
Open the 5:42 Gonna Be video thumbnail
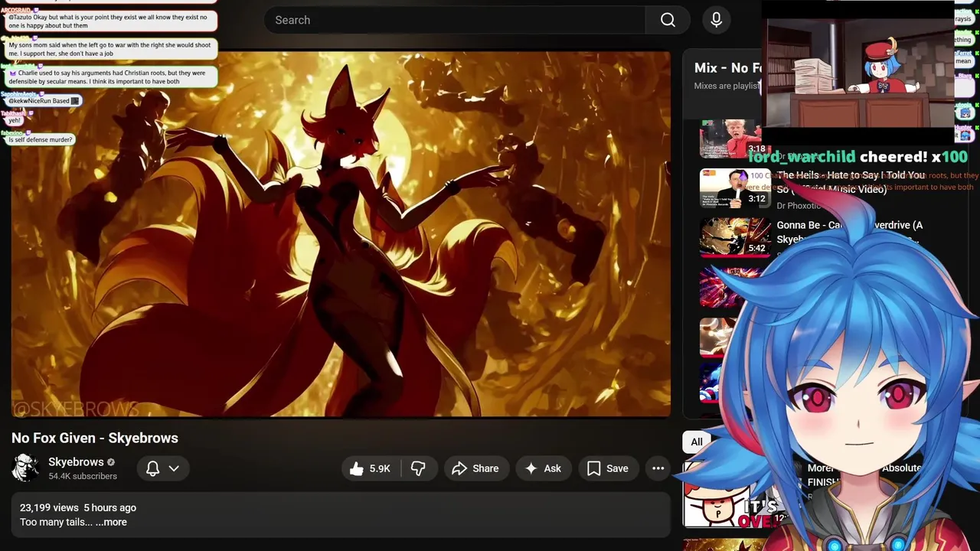coord(734,237)
